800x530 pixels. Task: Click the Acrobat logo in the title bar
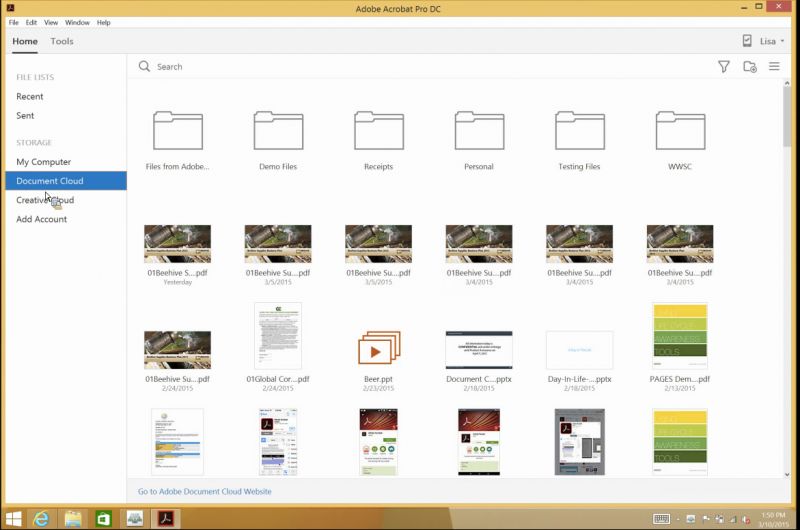(x=10, y=8)
